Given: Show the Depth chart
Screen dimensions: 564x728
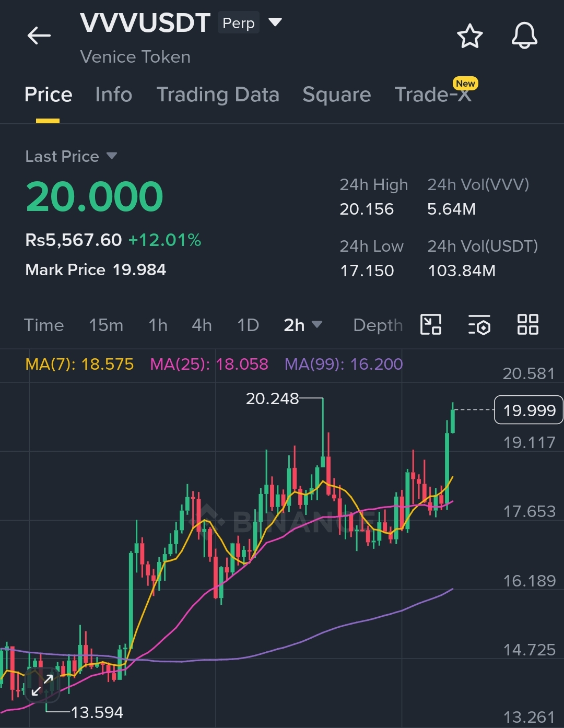Looking at the screenshot, I should coord(378,325).
